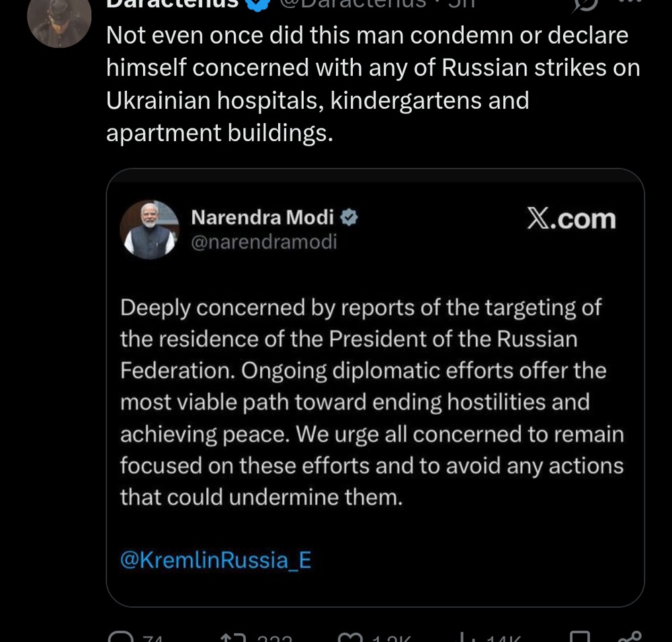
Task: Open the Grok icon on the tweet
Action: click(x=586, y=4)
